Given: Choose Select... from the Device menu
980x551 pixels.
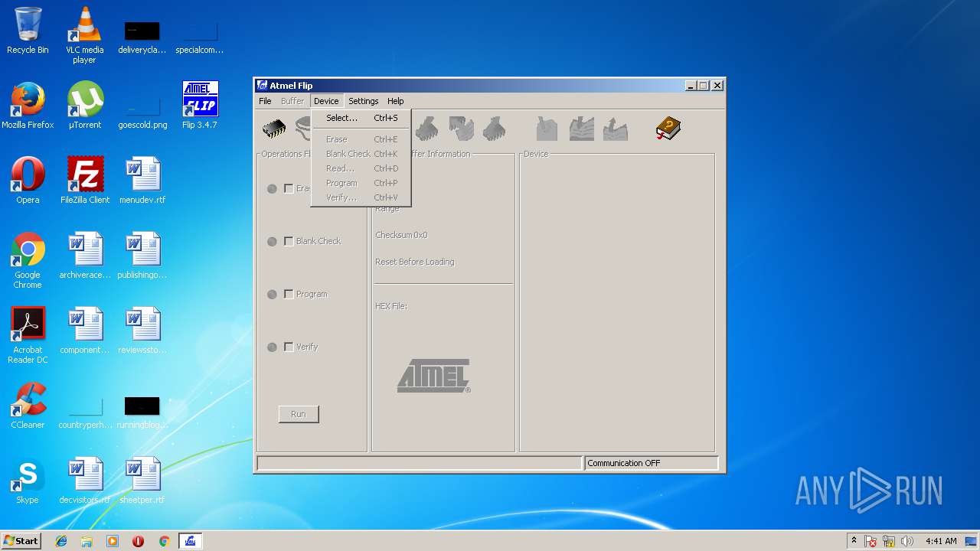Looking at the screenshot, I should (x=361, y=118).
